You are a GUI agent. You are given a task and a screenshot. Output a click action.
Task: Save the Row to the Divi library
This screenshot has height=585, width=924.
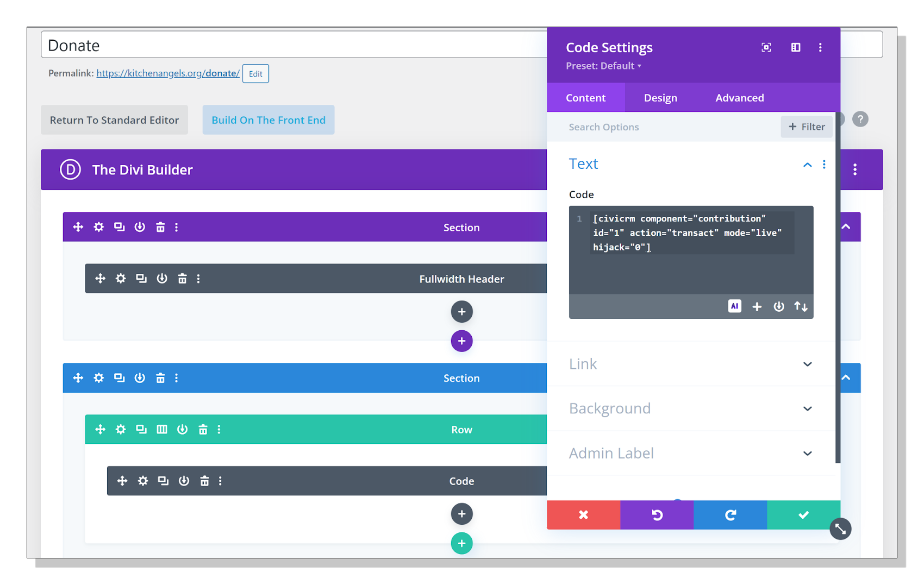tap(183, 429)
